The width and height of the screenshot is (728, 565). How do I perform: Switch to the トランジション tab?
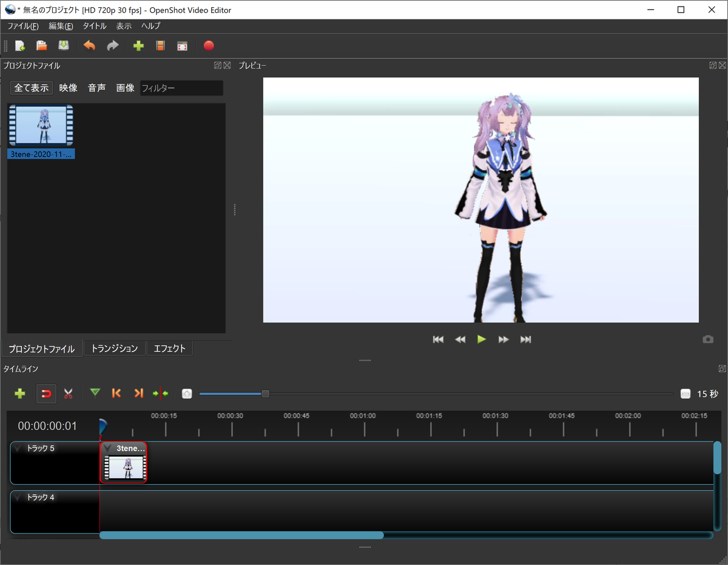pyautogui.click(x=115, y=349)
